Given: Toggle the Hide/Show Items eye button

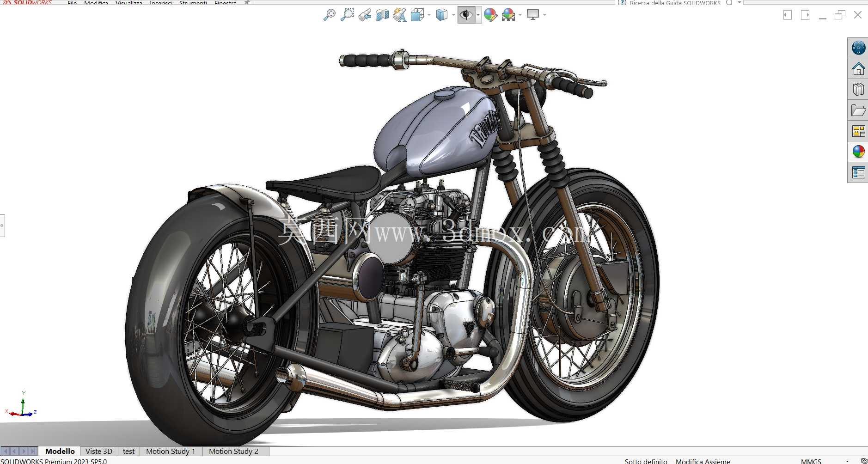Looking at the screenshot, I should (x=466, y=15).
